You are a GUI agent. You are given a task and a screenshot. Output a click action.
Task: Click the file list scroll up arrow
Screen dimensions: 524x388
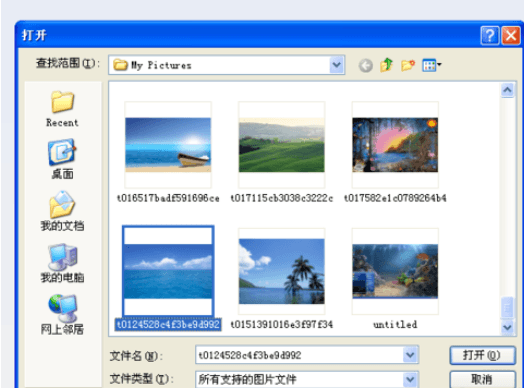click(x=507, y=90)
